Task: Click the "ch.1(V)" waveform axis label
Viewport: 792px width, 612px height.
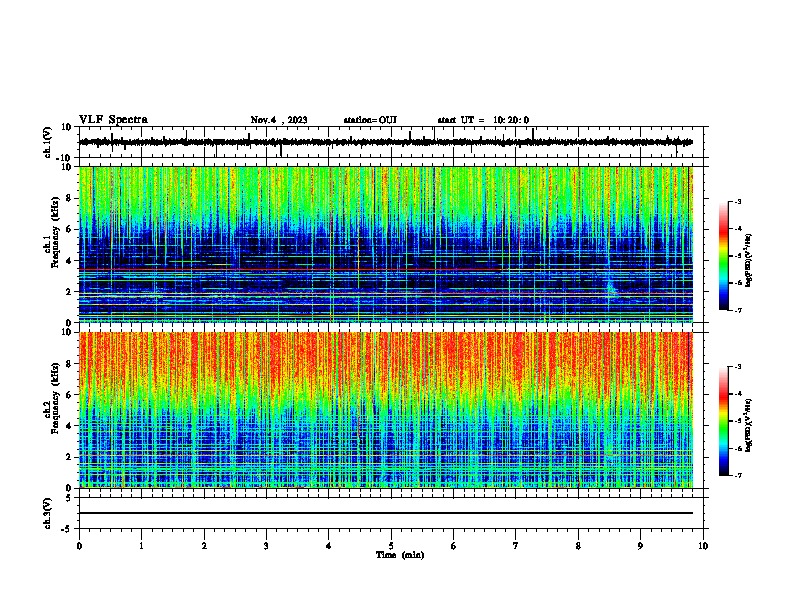Action: [x=48, y=142]
